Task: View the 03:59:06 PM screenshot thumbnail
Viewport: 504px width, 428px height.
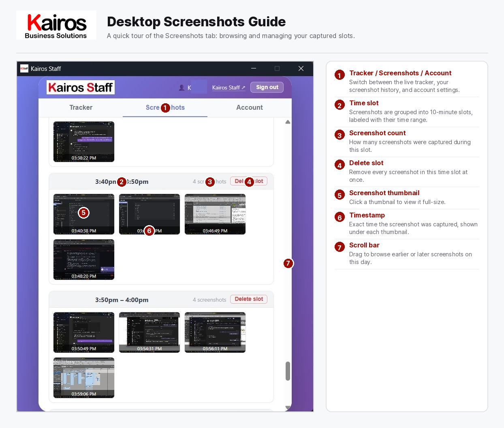Action: coord(84,378)
